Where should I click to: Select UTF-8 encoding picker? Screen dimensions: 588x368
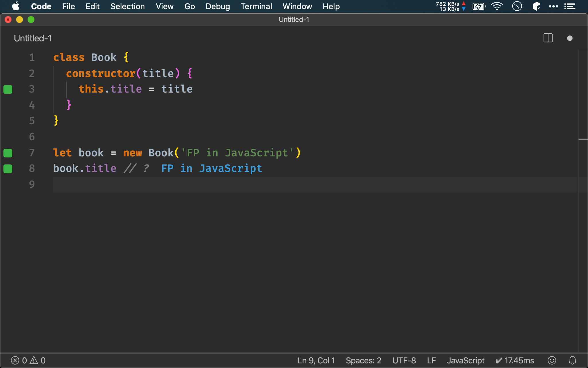point(404,360)
